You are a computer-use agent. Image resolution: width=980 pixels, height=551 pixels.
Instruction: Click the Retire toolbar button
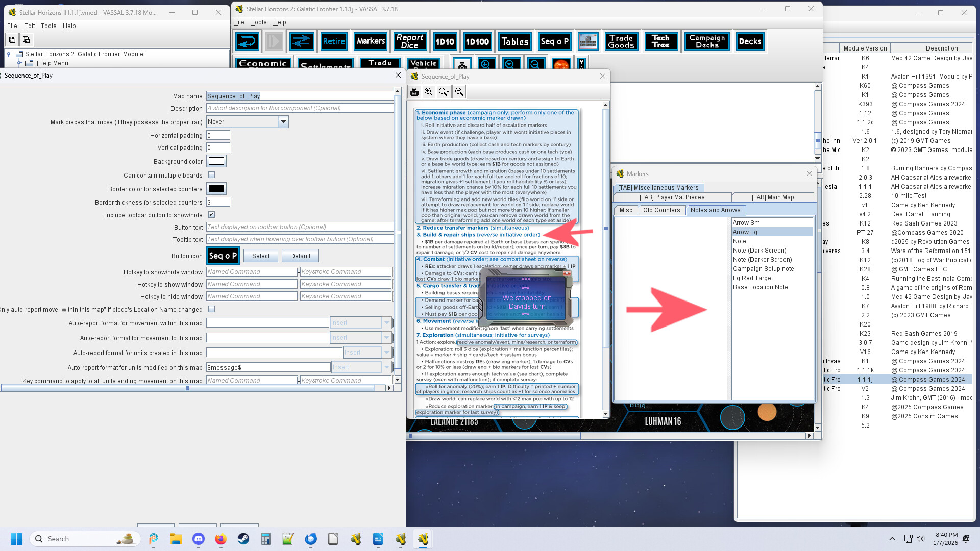point(333,41)
